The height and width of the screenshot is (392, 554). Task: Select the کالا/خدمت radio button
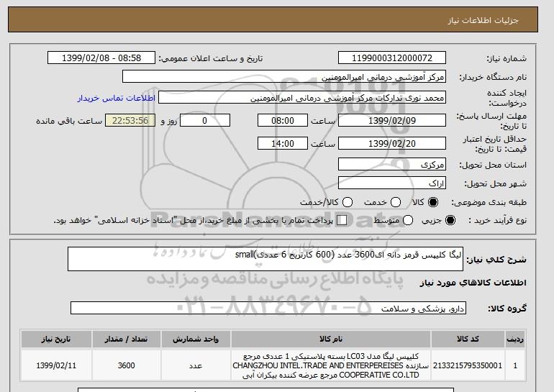(348, 202)
